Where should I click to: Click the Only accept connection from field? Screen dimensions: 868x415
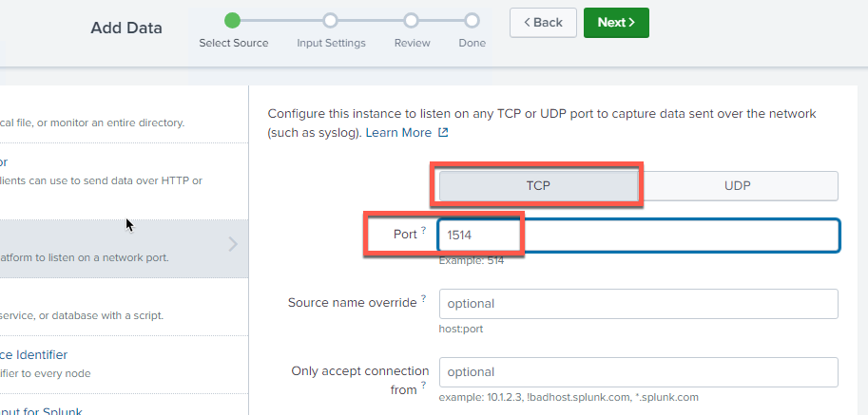pyautogui.click(x=637, y=371)
